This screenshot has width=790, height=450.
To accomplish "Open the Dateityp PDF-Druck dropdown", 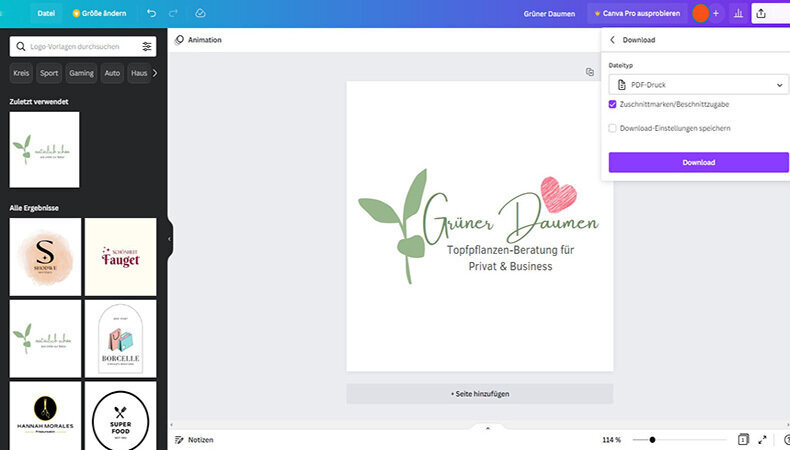I will click(x=698, y=86).
